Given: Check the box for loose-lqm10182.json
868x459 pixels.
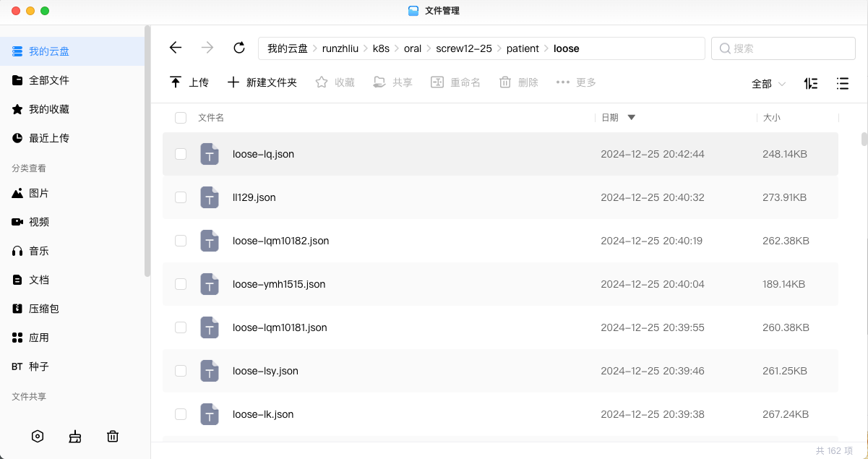Looking at the screenshot, I should click(x=181, y=241).
